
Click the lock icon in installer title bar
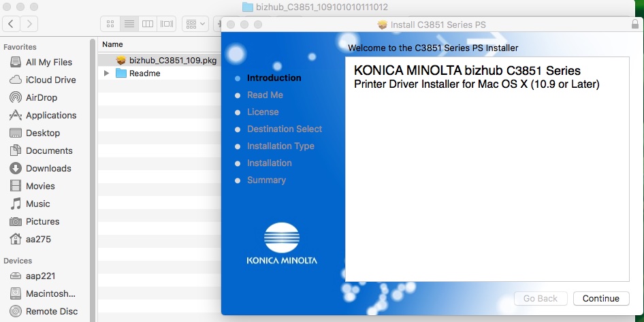(x=635, y=25)
